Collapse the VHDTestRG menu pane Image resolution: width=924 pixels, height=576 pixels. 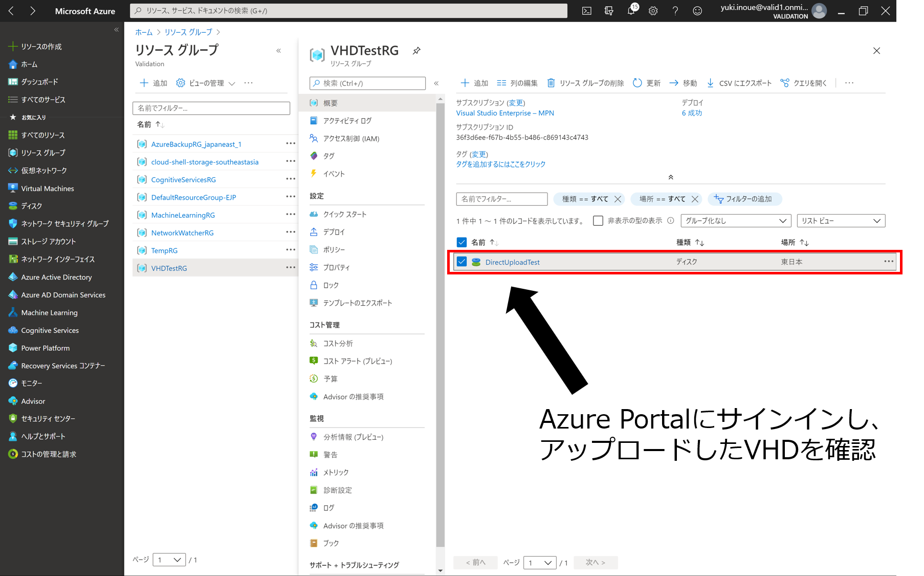[436, 83]
